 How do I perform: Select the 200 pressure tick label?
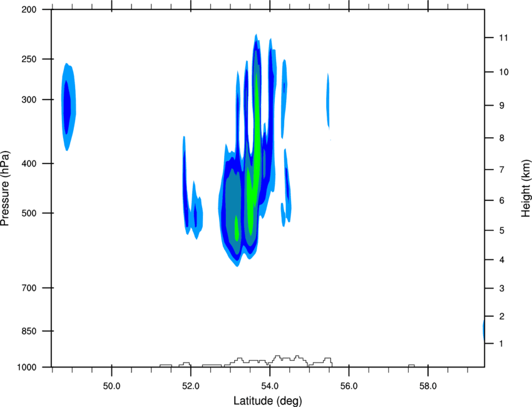(29, 9)
